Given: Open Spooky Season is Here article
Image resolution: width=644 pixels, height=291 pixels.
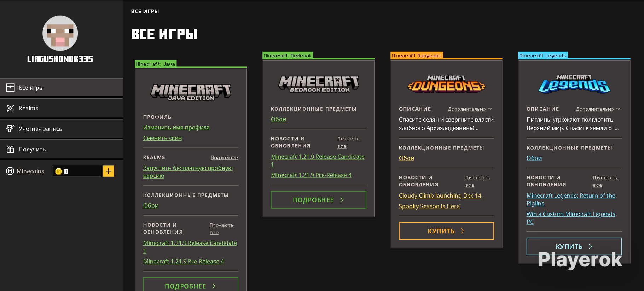Looking at the screenshot, I should point(429,206).
